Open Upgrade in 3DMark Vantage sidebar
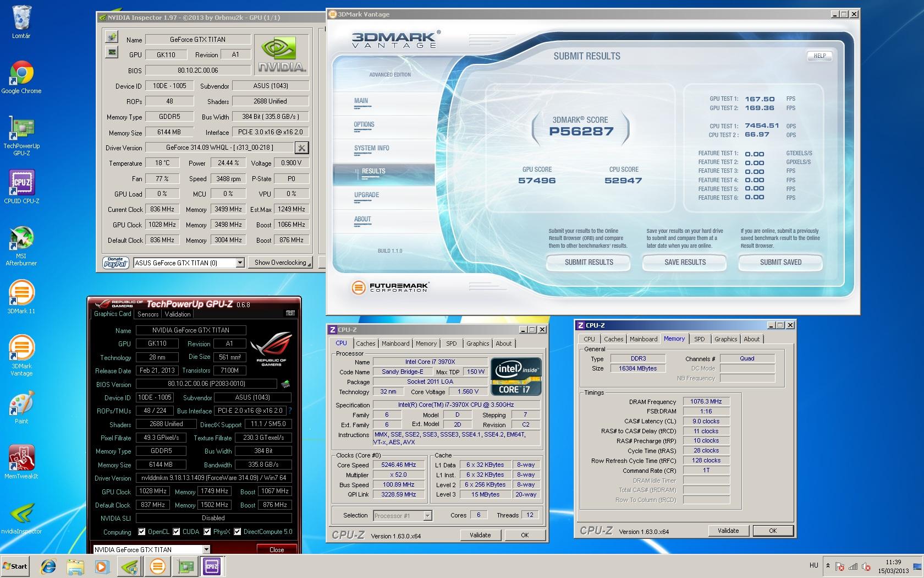Viewport: 924px width, 578px height. [367, 195]
